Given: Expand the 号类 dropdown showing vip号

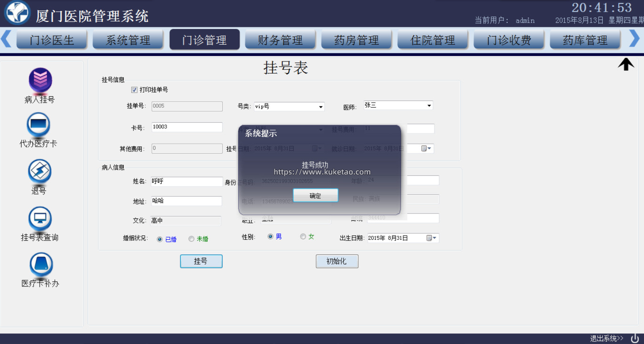Looking at the screenshot, I should (321, 107).
